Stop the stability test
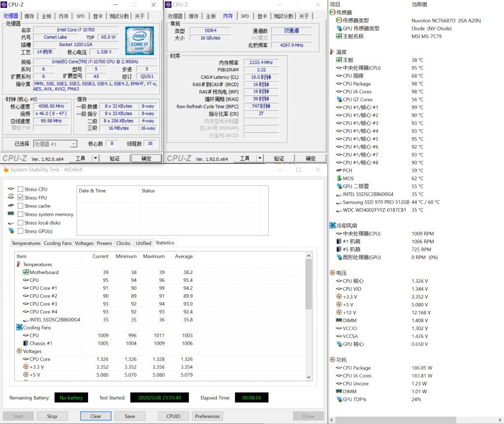The height and width of the screenshot is (424, 504). (x=52, y=416)
